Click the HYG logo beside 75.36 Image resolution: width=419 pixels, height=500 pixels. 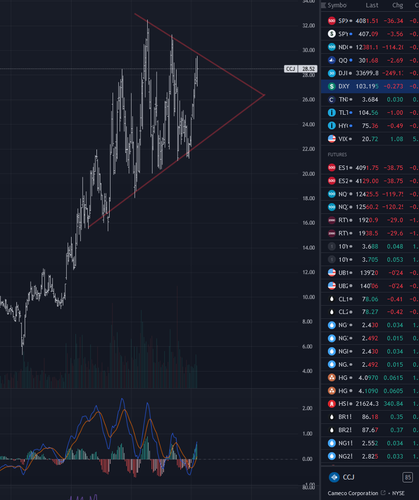coord(332,126)
